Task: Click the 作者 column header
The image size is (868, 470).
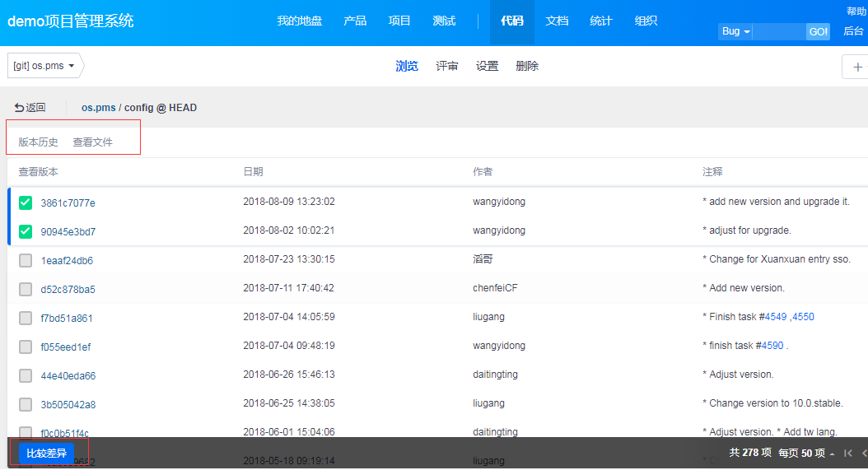Action: pos(483,171)
